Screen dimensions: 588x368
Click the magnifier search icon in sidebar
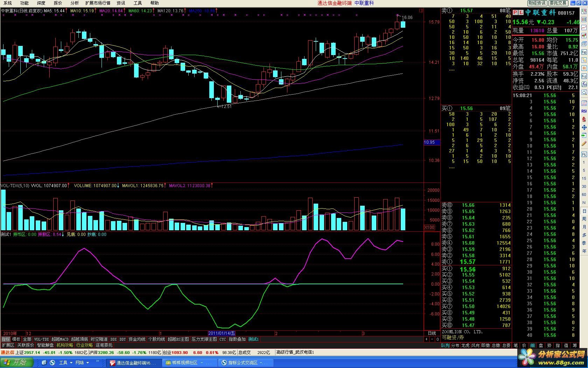click(584, 93)
